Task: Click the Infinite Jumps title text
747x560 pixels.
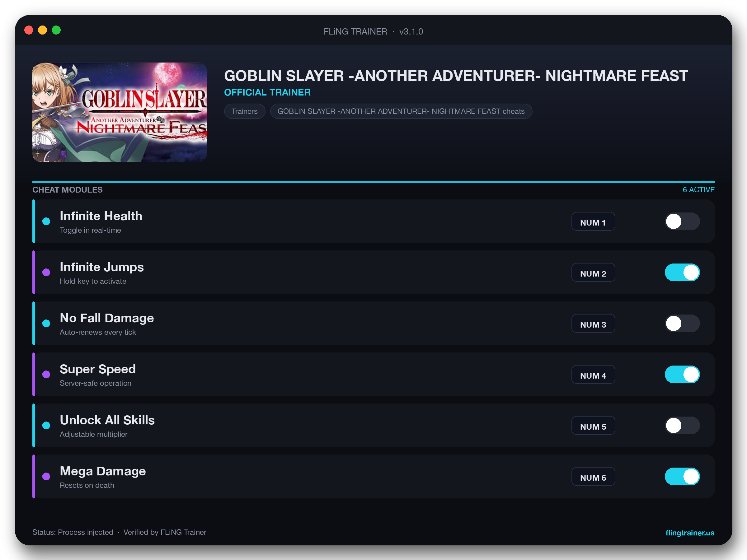Action: 102,267
